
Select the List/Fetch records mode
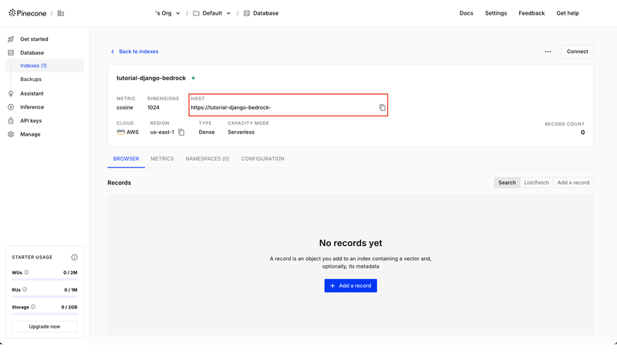536,183
